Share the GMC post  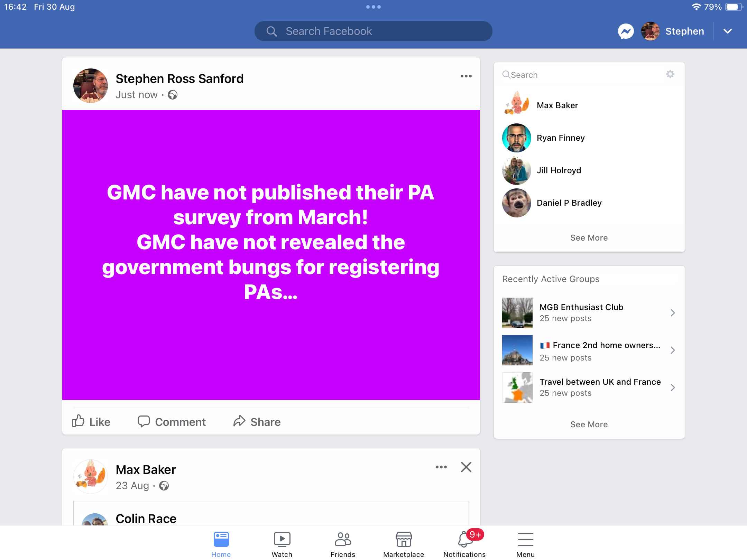point(257,421)
